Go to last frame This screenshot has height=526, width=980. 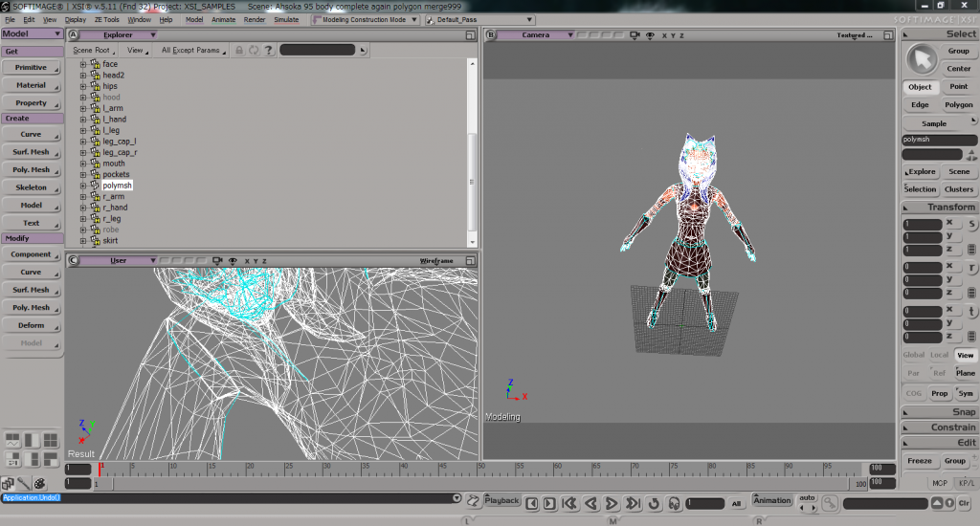click(634, 503)
